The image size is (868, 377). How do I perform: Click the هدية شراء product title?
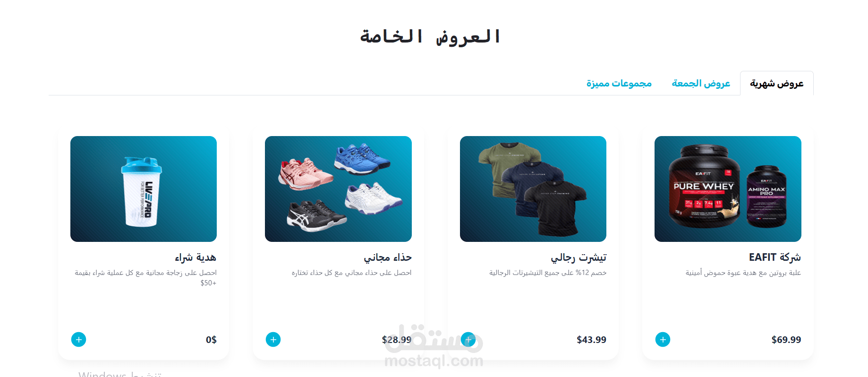[x=196, y=257]
